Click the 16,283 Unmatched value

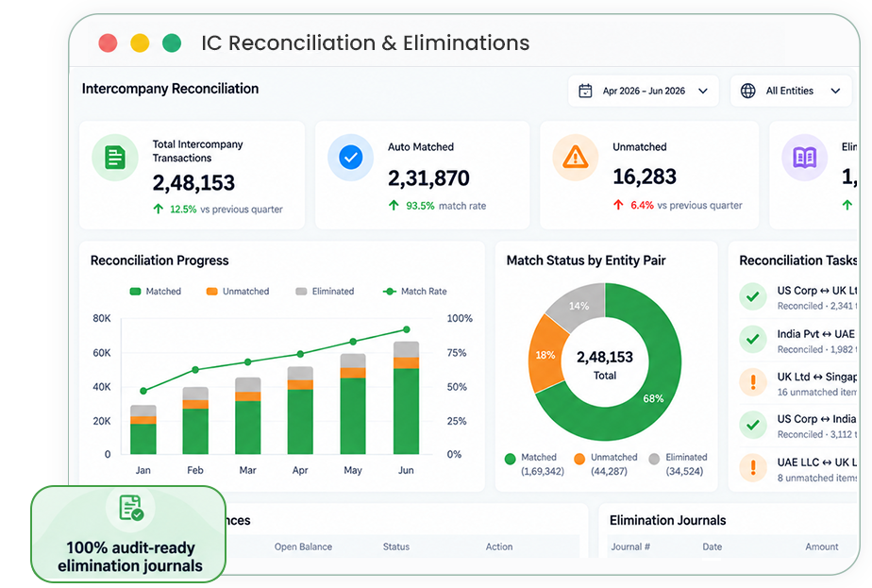point(644,176)
